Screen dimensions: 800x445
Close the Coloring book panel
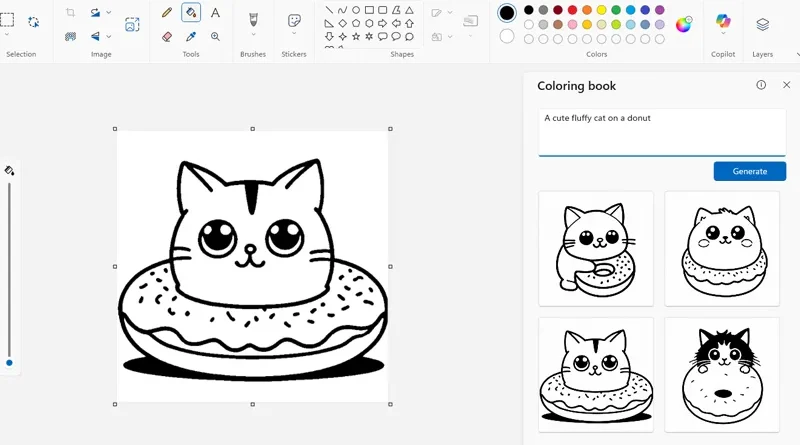(x=786, y=85)
